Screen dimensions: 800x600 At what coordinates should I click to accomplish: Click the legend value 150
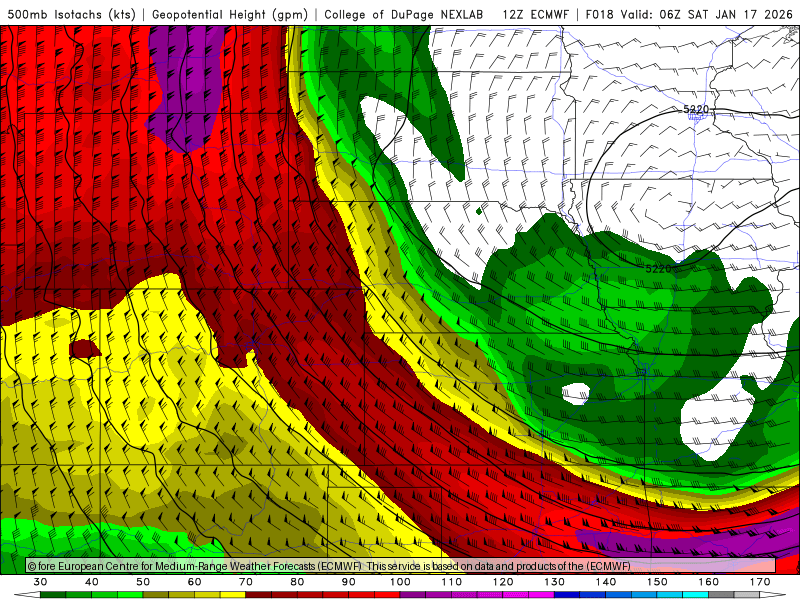657,582
